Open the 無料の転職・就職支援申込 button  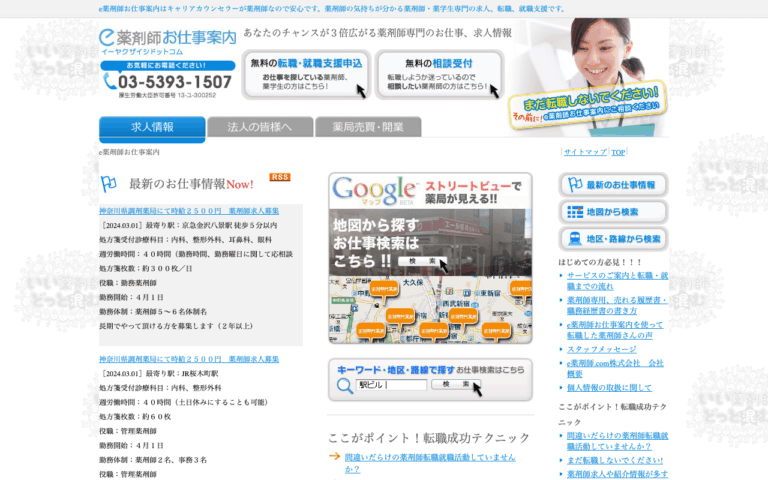tap(306, 74)
